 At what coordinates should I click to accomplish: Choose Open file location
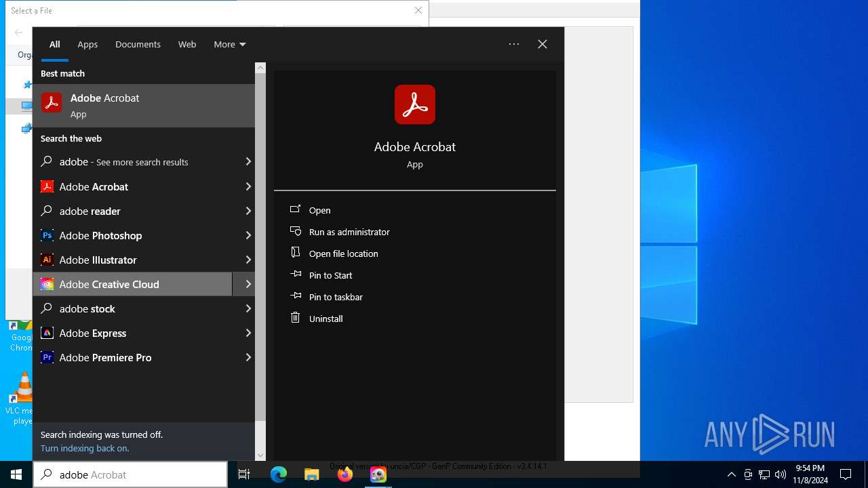(x=344, y=253)
